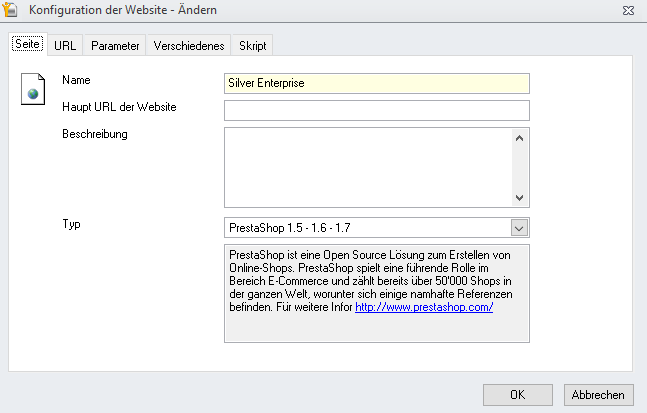The height and width of the screenshot is (413, 647).
Task: Open the Typ dropdown arrow
Action: coord(519,228)
